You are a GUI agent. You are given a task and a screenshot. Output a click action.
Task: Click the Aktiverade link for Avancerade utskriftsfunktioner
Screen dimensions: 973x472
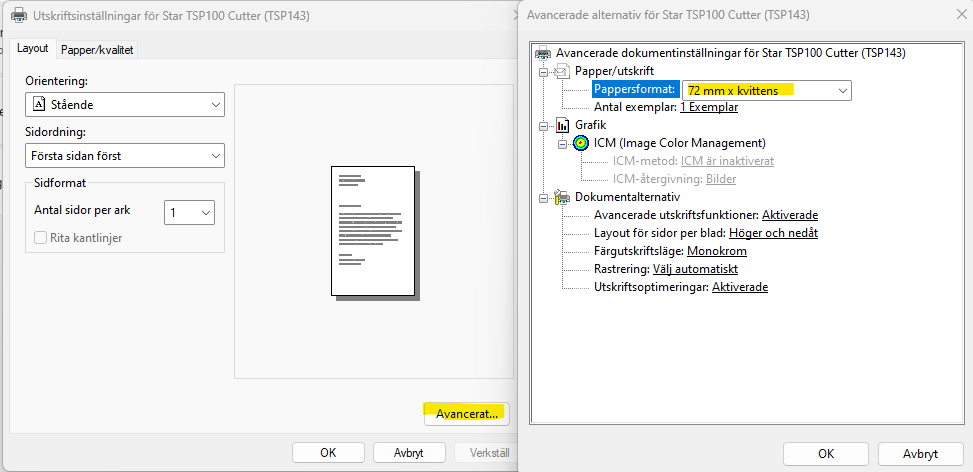click(x=790, y=215)
